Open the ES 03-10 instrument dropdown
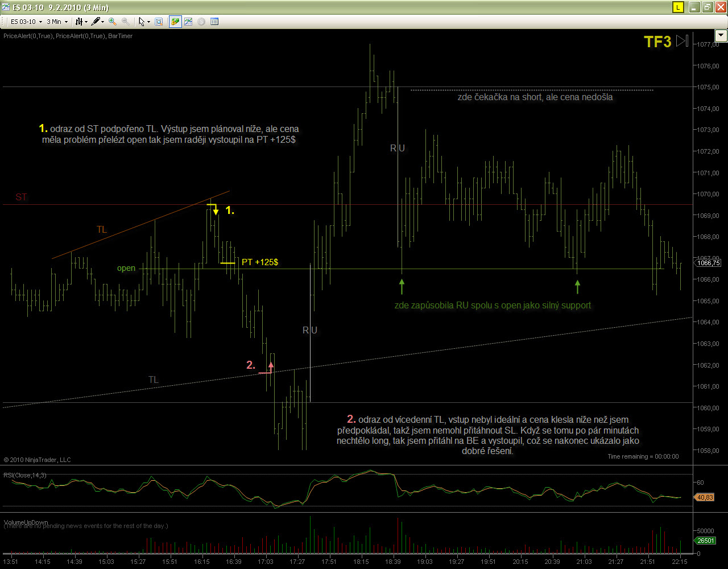This screenshot has height=569, width=728. click(x=26, y=22)
